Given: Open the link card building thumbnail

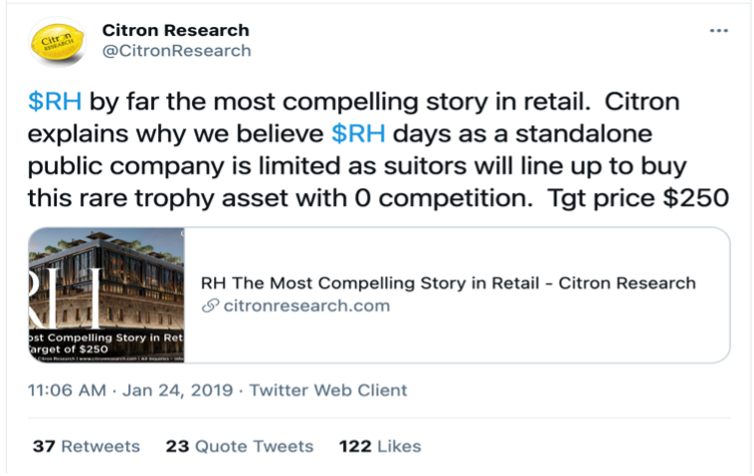Looking at the screenshot, I should [x=107, y=294].
